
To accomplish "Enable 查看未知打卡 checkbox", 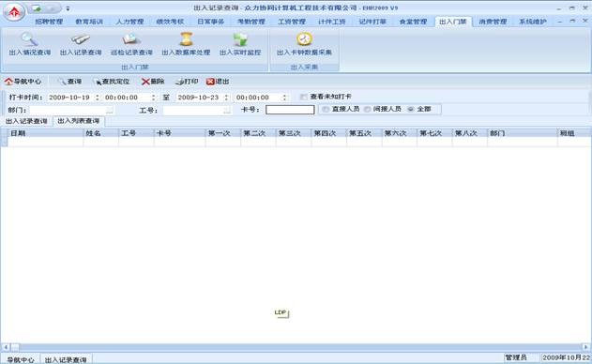I will tap(304, 97).
